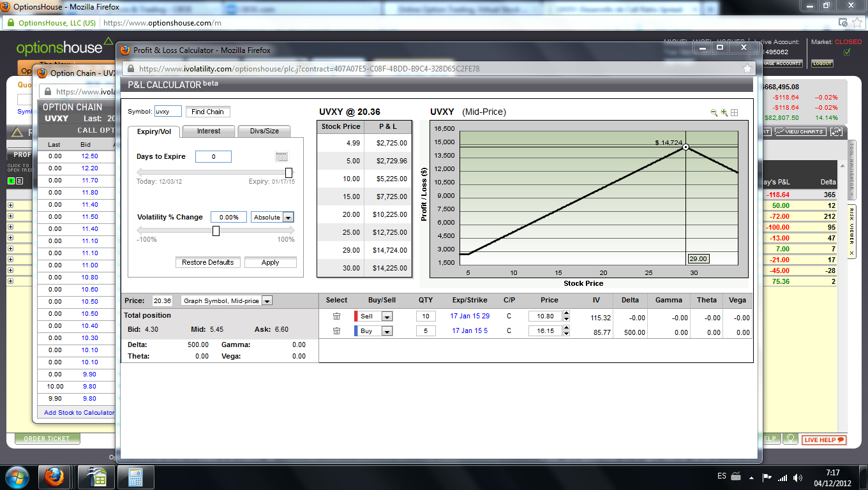Viewport: 868px width, 490px height.
Task: Open the Order Ticket button
Action: coord(47,439)
